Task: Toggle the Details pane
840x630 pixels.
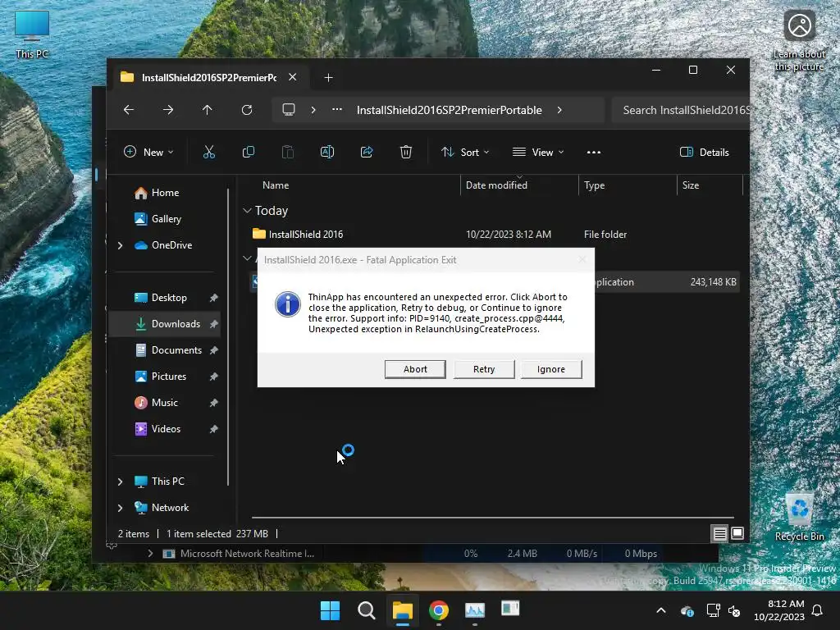Action: (x=704, y=152)
